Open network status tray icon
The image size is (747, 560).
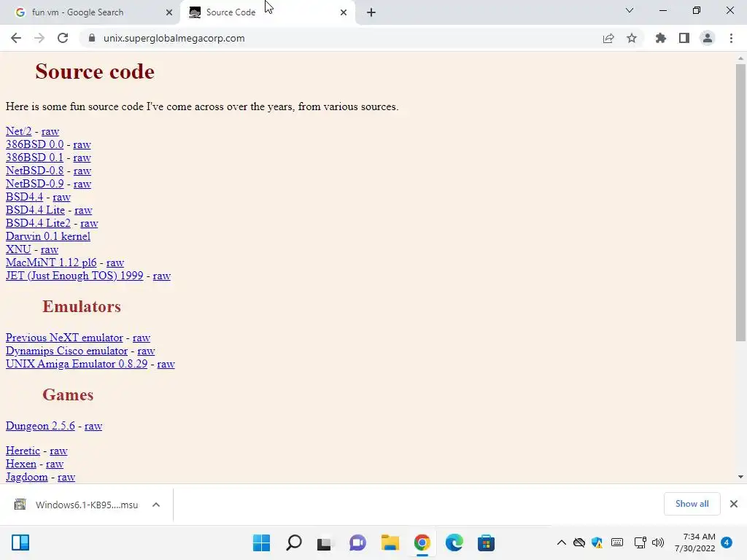click(x=640, y=542)
